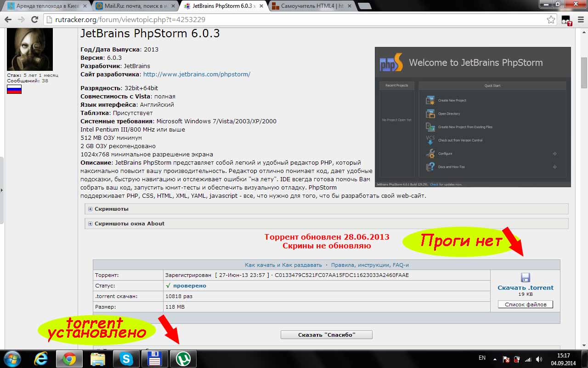The image size is (588, 368).
Task: Open Windows Explorer folder icon in taskbar
Action: click(98, 359)
